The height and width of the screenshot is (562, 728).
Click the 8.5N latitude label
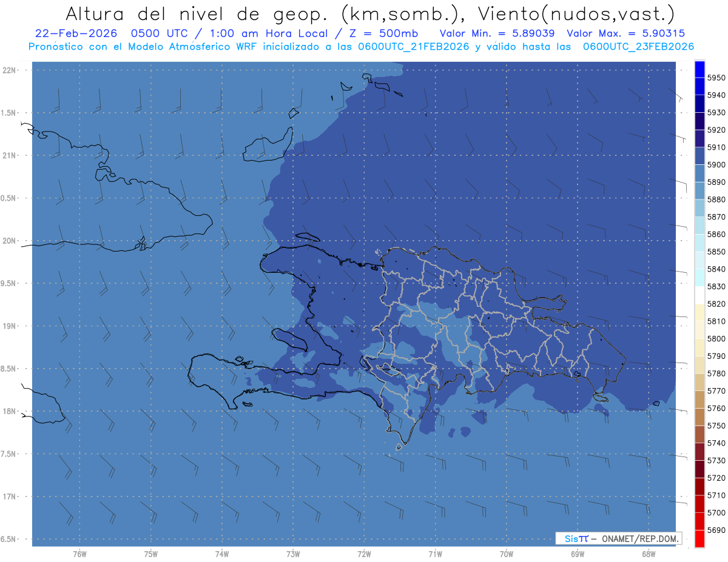point(8,369)
